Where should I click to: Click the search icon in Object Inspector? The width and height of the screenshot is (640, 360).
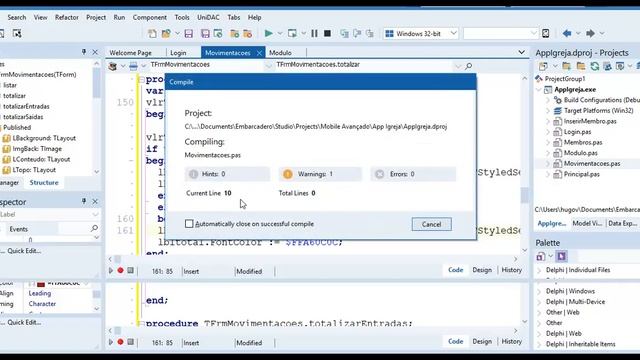coord(94,228)
